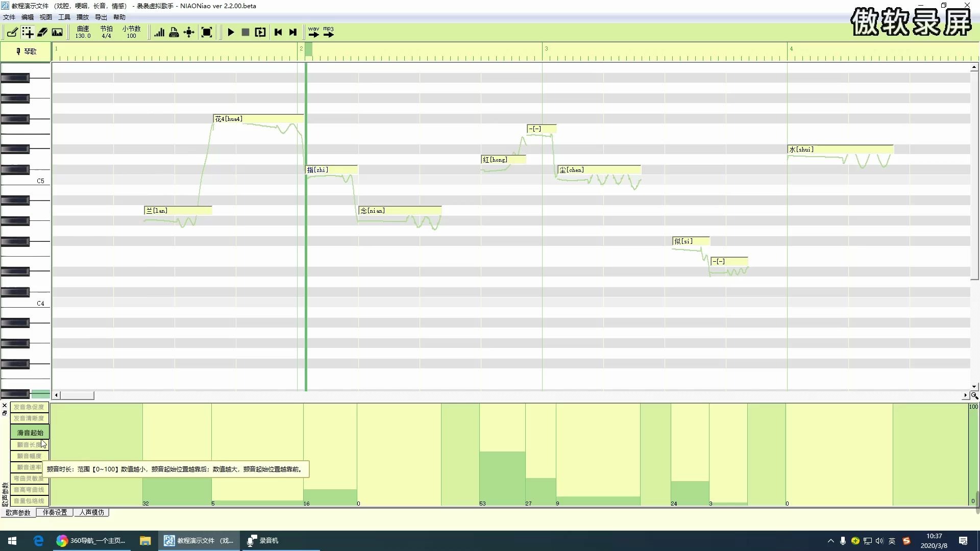Image resolution: width=980 pixels, height=551 pixels.
Task: Start playback with the play button
Action: point(231,32)
